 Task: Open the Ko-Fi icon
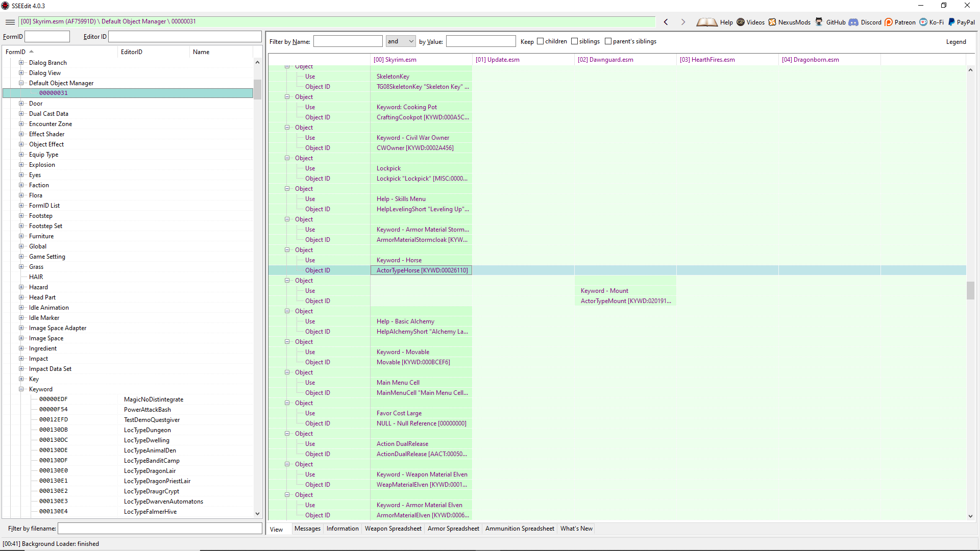tap(923, 22)
